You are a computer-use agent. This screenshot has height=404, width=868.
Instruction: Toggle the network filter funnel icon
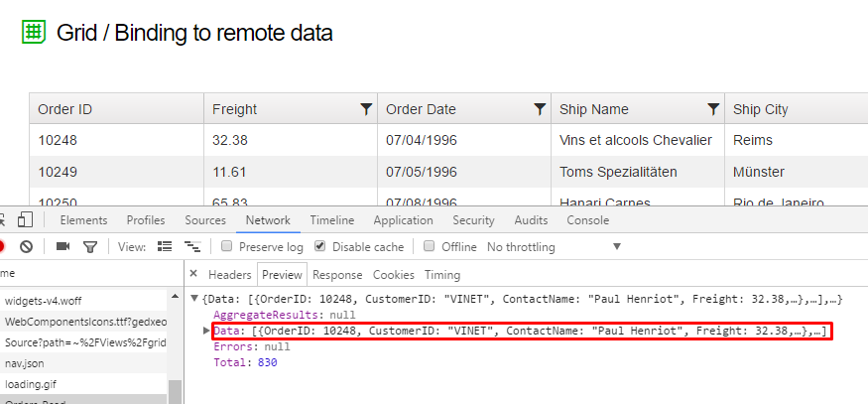[x=90, y=246]
